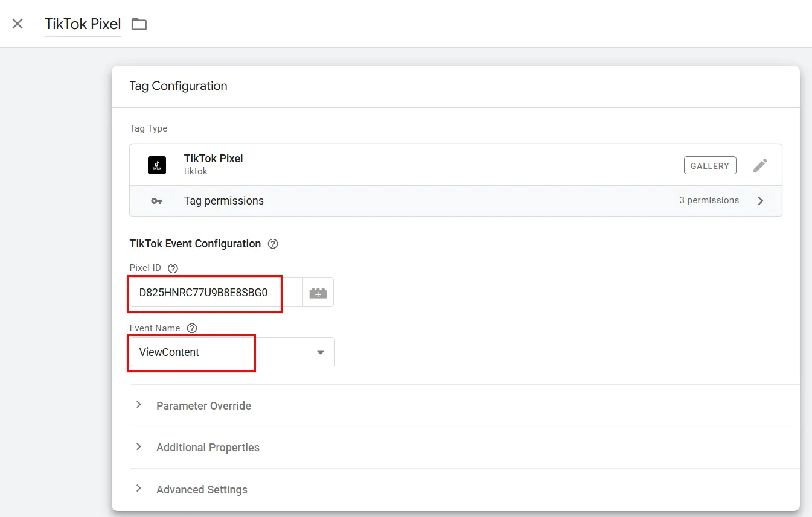Click the Tag Configuration heading
Viewport: 812px width, 517px height.
[x=179, y=86]
